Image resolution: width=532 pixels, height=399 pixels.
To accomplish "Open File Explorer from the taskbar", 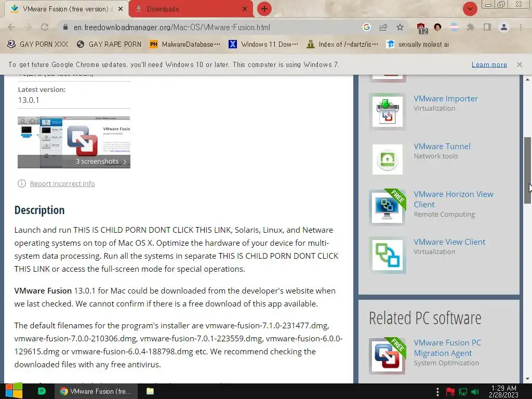I will coord(150,391).
